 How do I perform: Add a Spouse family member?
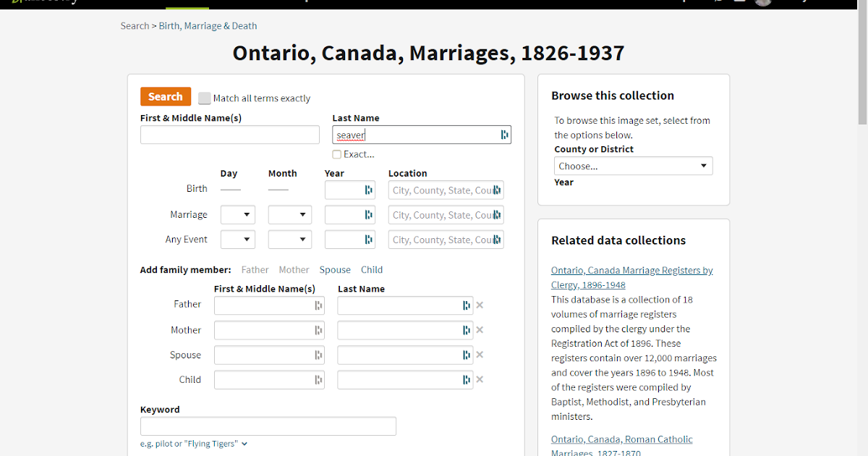coord(335,269)
